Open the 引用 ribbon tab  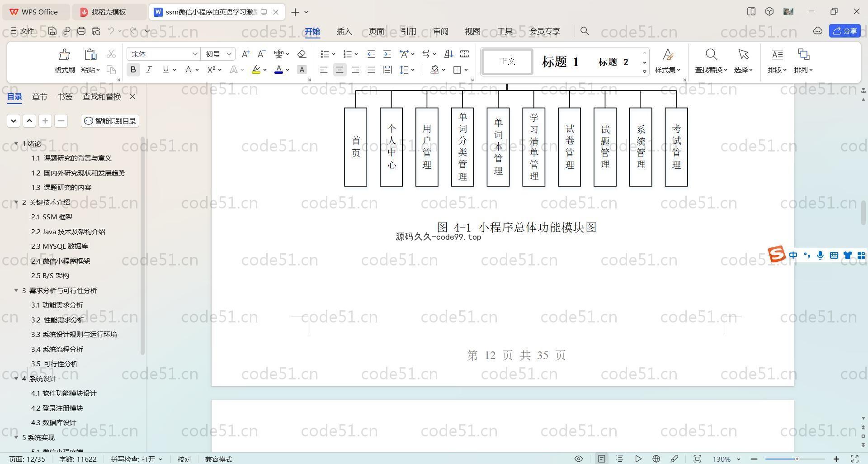(x=408, y=31)
